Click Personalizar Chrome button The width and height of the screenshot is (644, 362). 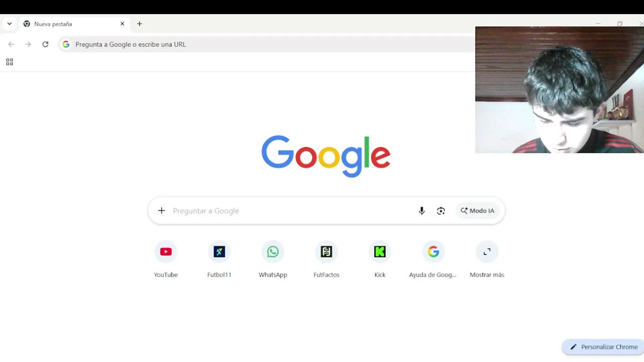pyautogui.click(x=604, y=347)
